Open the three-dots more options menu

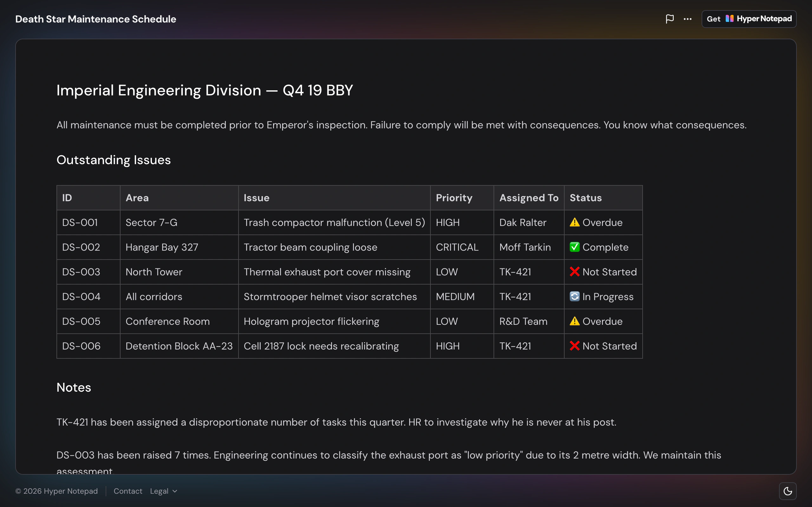(x=688, y=19)
